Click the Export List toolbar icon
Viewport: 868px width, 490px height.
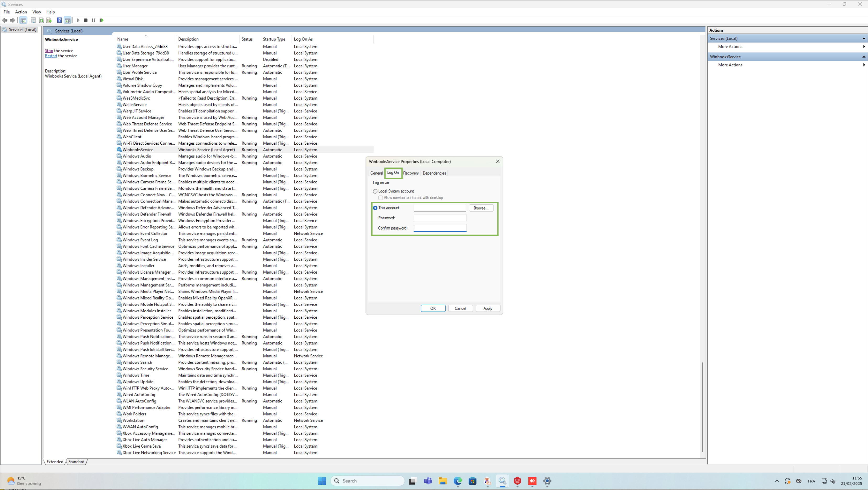pos(49,20)
